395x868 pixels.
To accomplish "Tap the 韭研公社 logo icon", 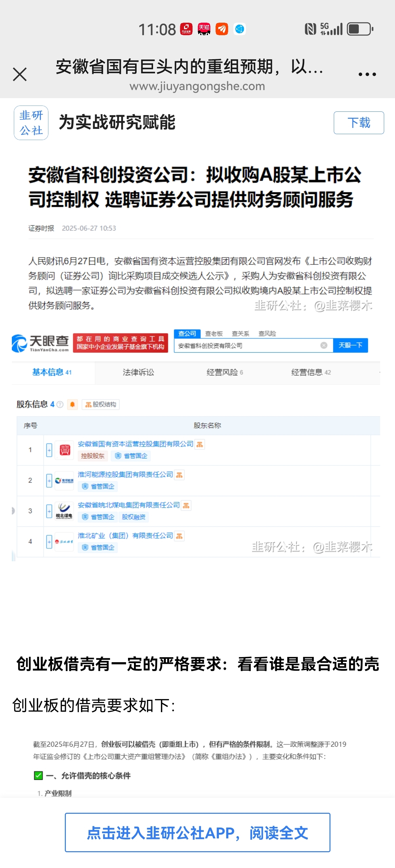I will point(31,123).
